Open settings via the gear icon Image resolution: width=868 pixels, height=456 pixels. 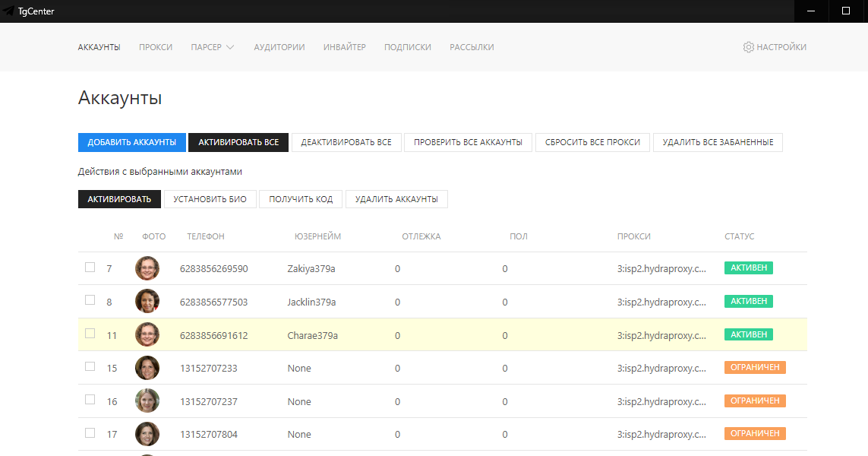pyautogui.click(x=748, y=47)
